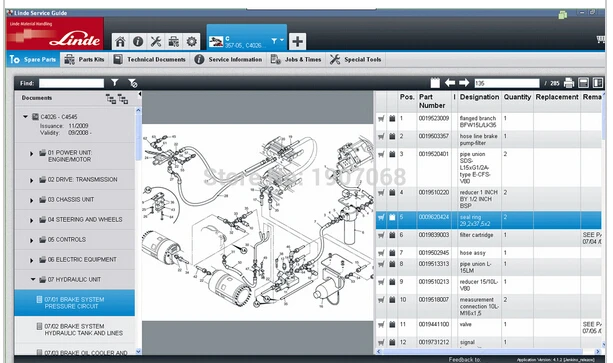This screenshot has width=613, height=363.
Task: Select 07/02 BRAKE SYSTEM HYDRAULIC TANK AND LINES
Action: (x=75, y=329)
